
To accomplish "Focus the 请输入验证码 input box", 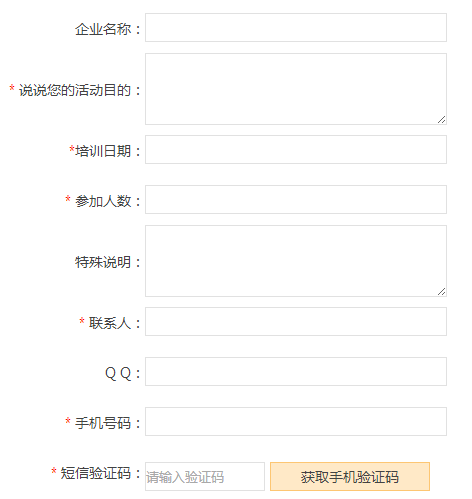I will [205, 477].
